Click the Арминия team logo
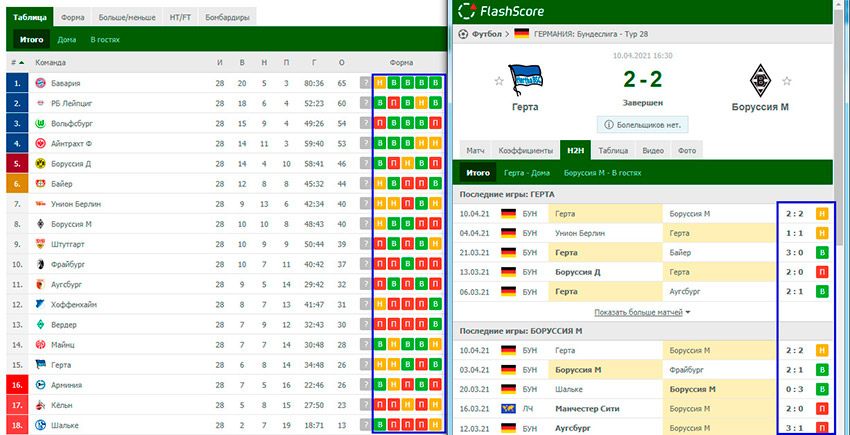850x435 pixels. 40,385
